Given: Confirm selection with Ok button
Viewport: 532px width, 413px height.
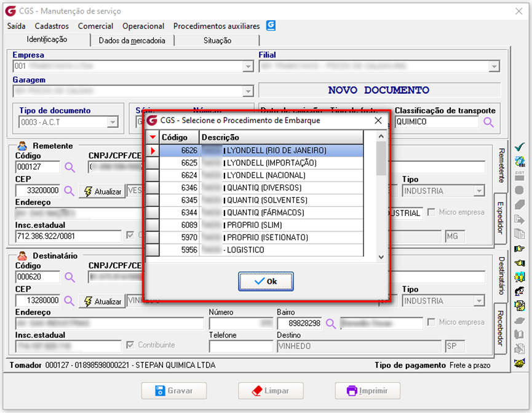Looking at the screenshot, I should [x=266, y=281].
